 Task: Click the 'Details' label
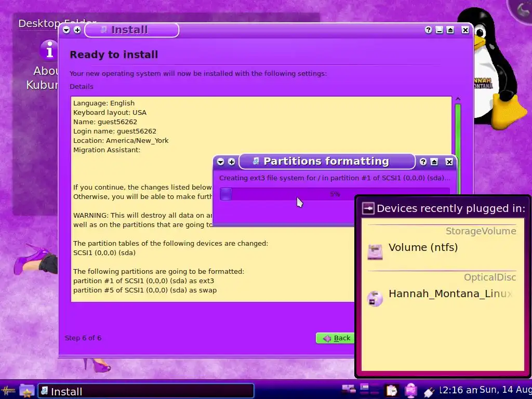click(x=82, y=87)
